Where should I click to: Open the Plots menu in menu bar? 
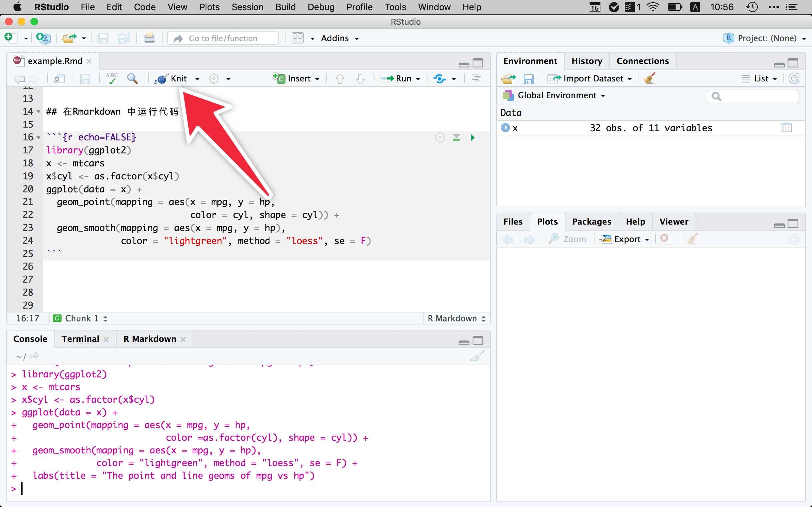tap(209, 7)
